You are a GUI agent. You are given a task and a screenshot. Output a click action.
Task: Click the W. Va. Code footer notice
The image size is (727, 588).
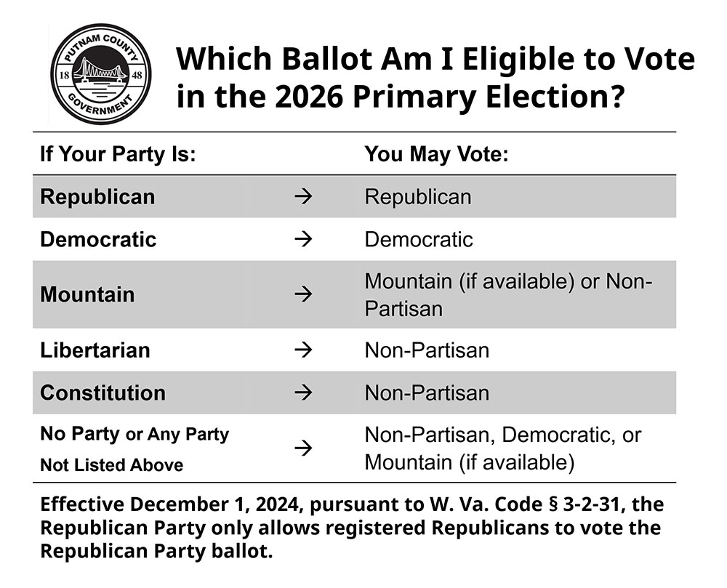[352, 527]
